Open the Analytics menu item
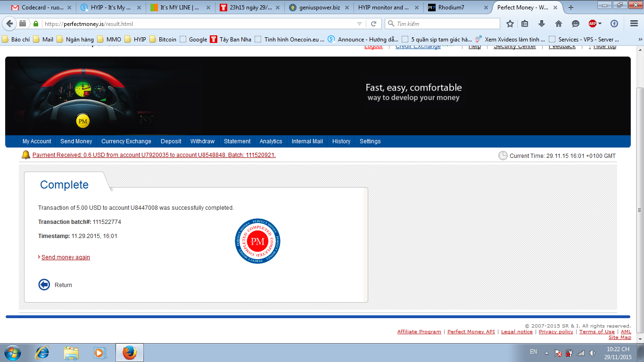 (271, 141)
